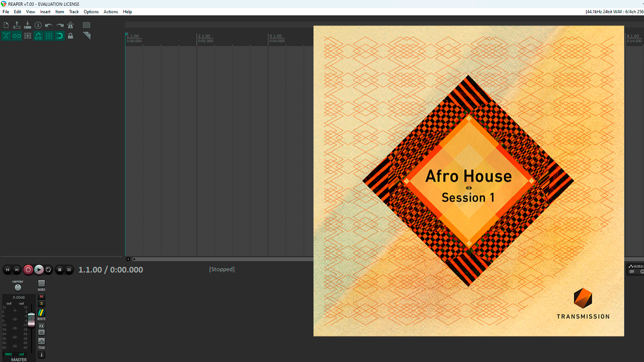Click the redo arrow icon
This screenshot has width=644, height=362.
(x=60, y=25)
